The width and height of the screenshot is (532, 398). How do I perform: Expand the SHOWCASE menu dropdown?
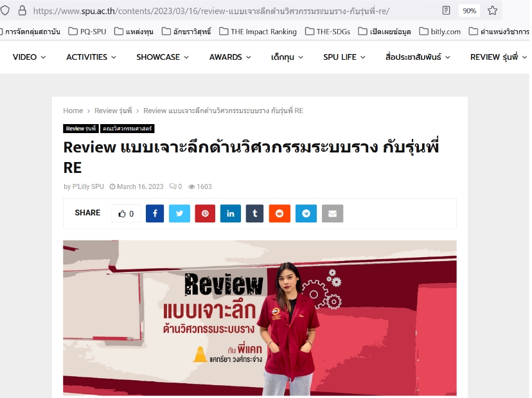(163, 57)
